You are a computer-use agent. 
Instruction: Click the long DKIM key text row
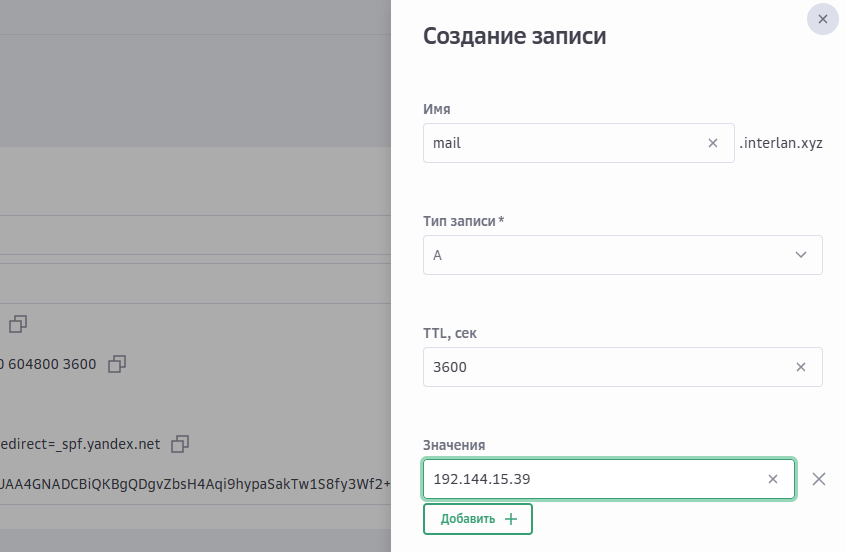coord(195,484)
